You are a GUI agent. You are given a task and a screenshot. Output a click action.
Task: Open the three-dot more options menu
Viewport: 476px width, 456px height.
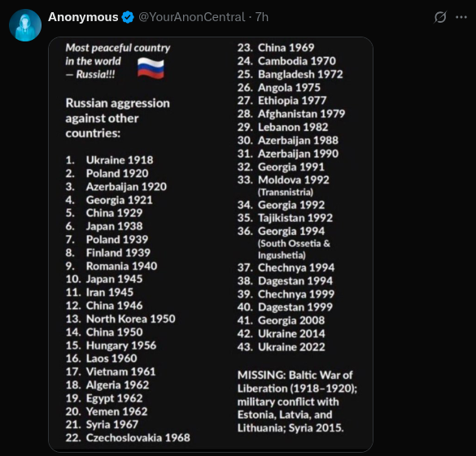461,17
